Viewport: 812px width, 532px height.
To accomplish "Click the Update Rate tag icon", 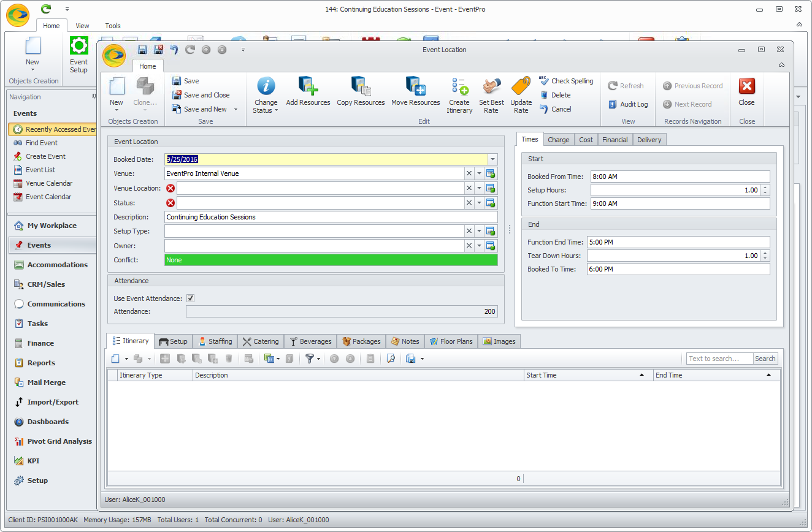I will (x=521, y=86).
